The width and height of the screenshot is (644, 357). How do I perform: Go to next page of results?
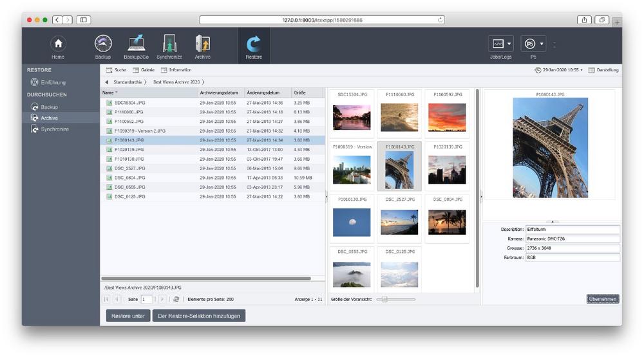coord(162,299)
